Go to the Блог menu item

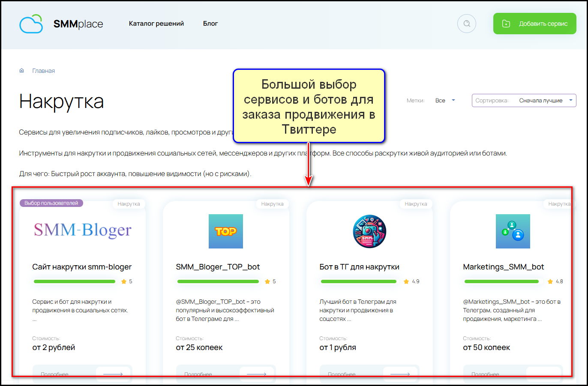coord(210,24)
